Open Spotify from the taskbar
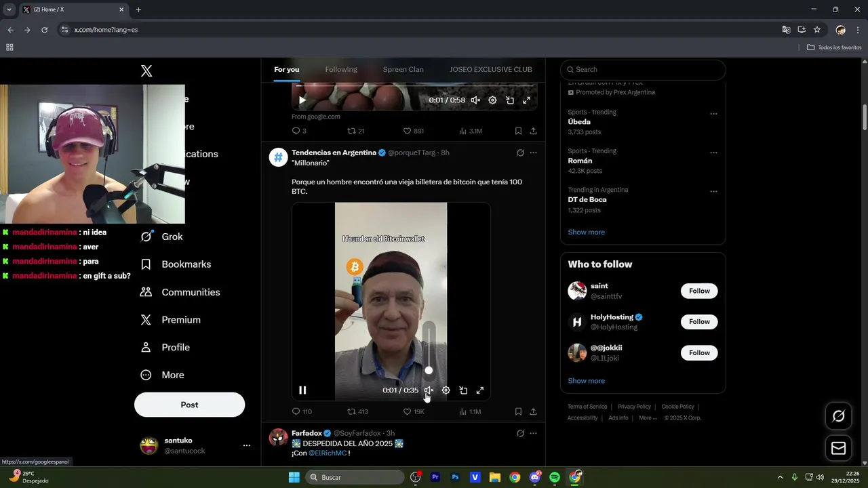Viewport: 868px width, 488px height. (555, 477)
